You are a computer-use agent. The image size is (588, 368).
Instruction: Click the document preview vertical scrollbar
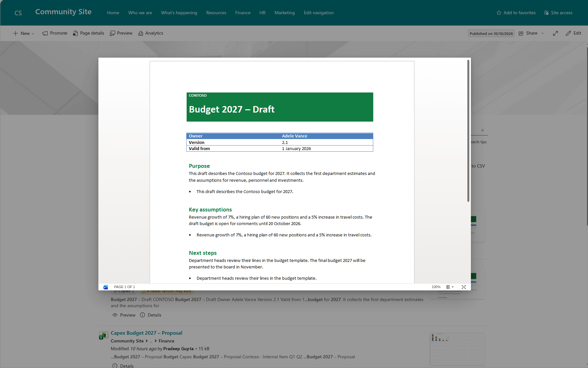click(x=468, y=131)
